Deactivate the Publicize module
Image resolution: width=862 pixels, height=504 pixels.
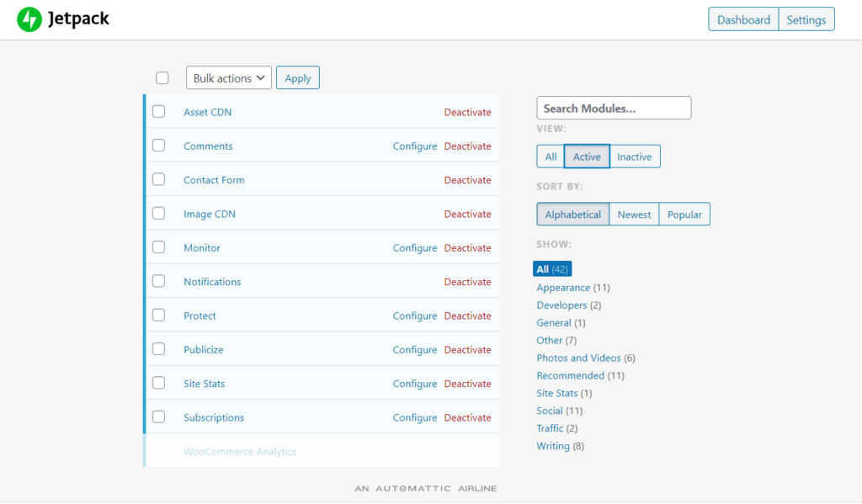click(467, 349)
